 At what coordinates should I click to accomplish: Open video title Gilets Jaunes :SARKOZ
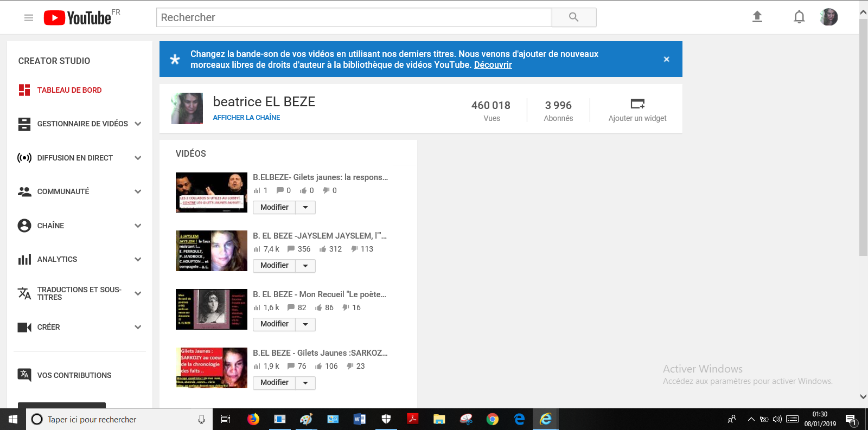pyautogui.click(x=320, y=353)
